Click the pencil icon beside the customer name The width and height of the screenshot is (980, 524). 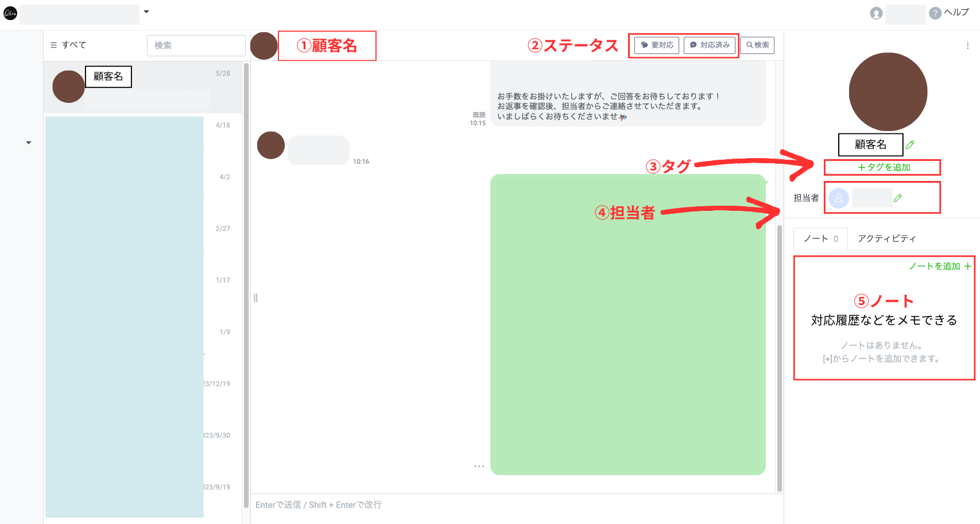[x=910, y=145]
